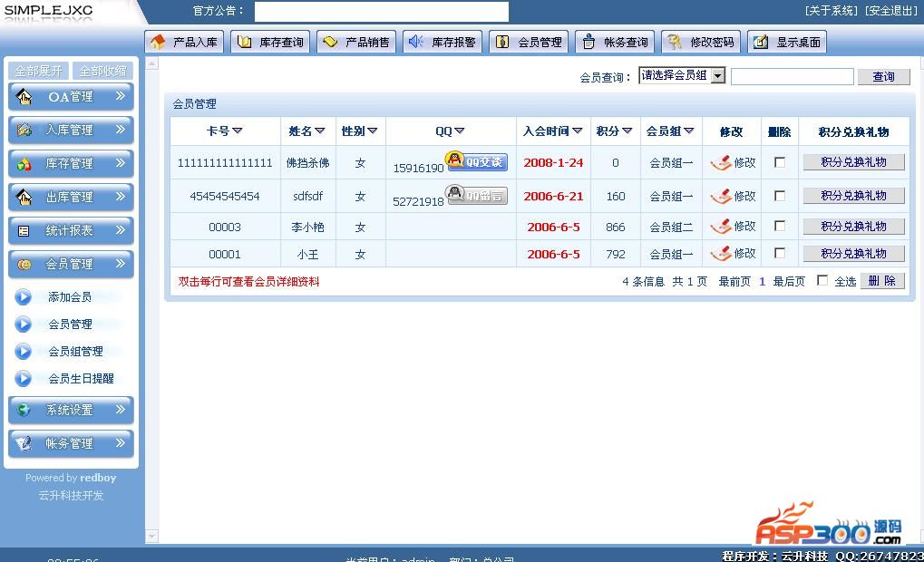This screenshot has height=562, width=924.
Task: Sort by 积分 column arrow
Action: pyautogui.click(x=627, y=131)
